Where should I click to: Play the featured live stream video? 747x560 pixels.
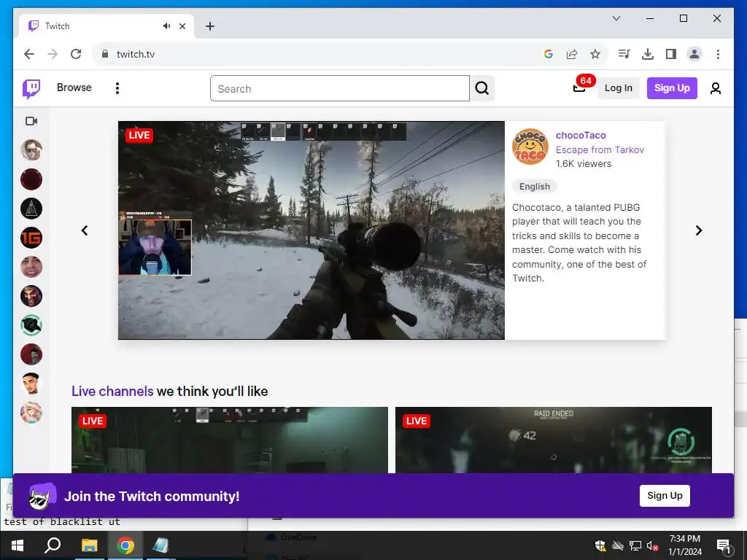(x=311, y=230)
